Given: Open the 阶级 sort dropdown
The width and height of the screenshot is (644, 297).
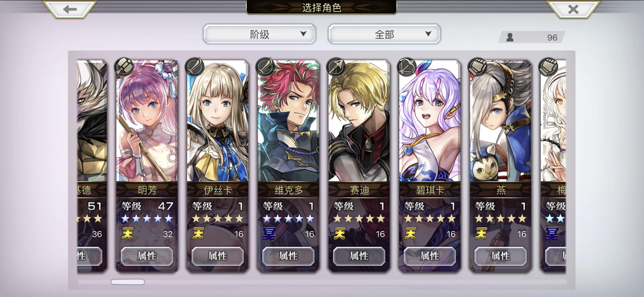Looking at the screenshot, I should [x=259, y=34].
